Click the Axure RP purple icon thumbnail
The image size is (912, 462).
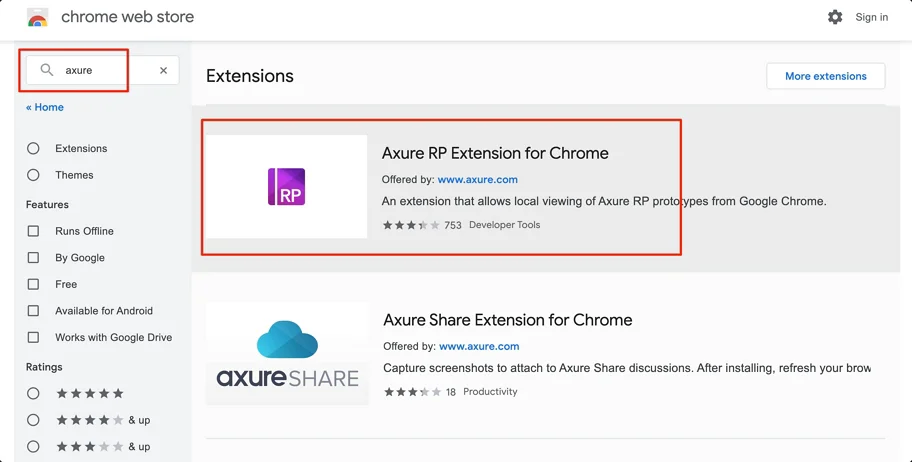point(286,187)
